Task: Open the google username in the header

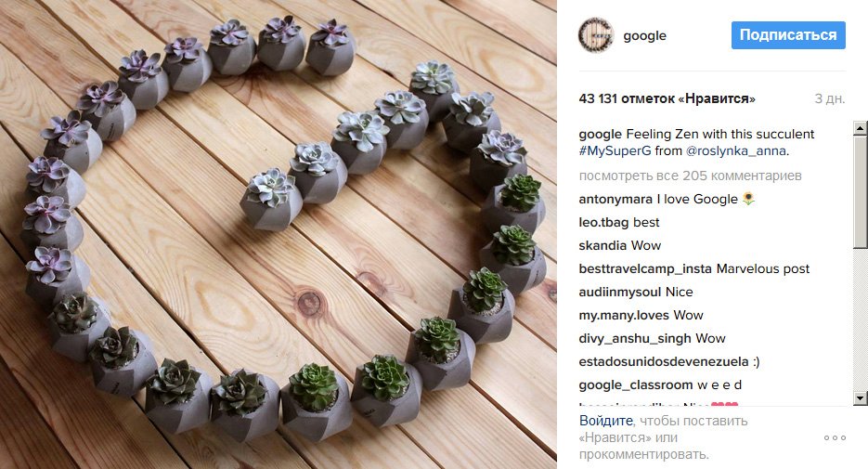Action: tap(644, 35)
